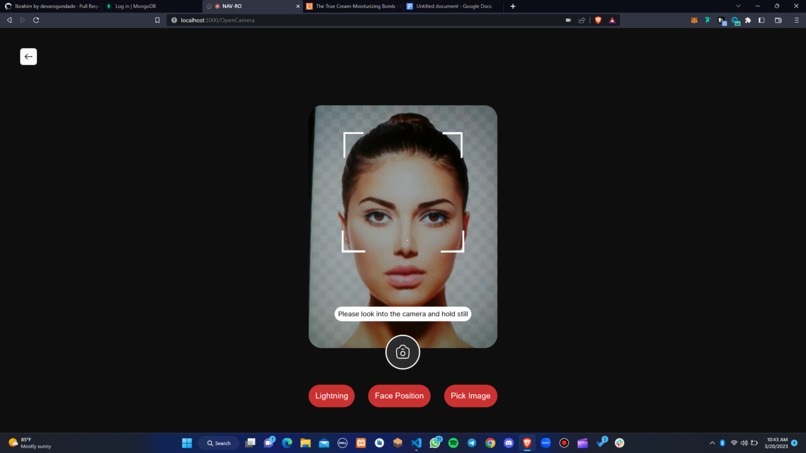Go back in browser history
This screenshot has height=453, width=806.
click(9, 20)
